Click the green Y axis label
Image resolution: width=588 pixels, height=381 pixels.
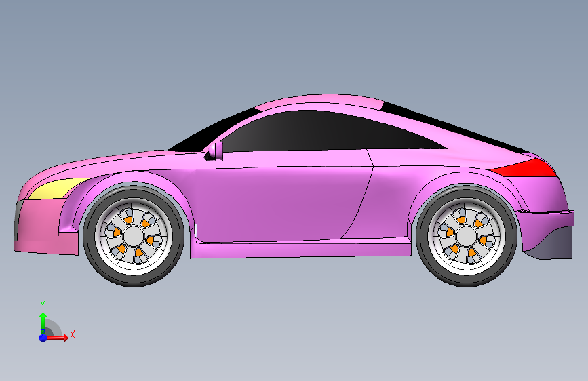pos(43,305)
